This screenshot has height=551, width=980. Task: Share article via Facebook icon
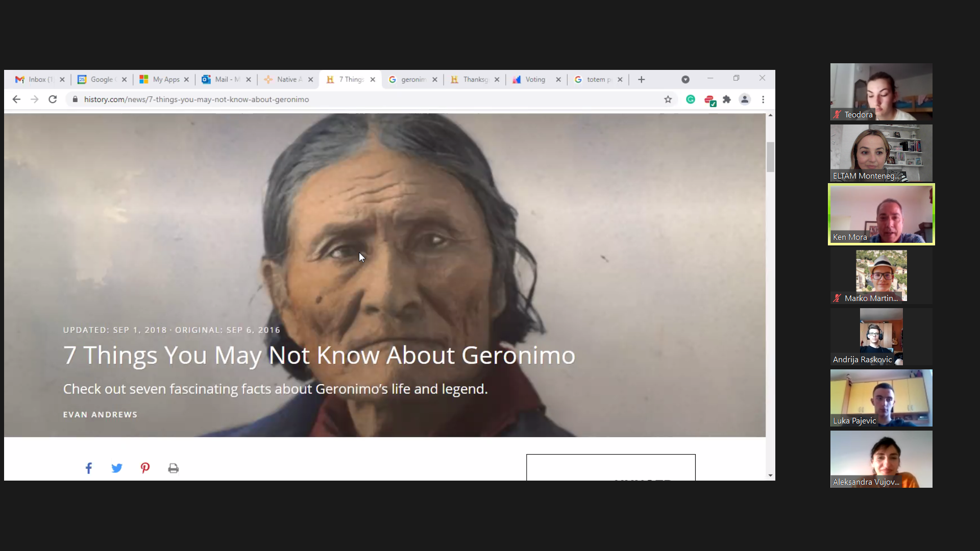[x=89, y=468]
